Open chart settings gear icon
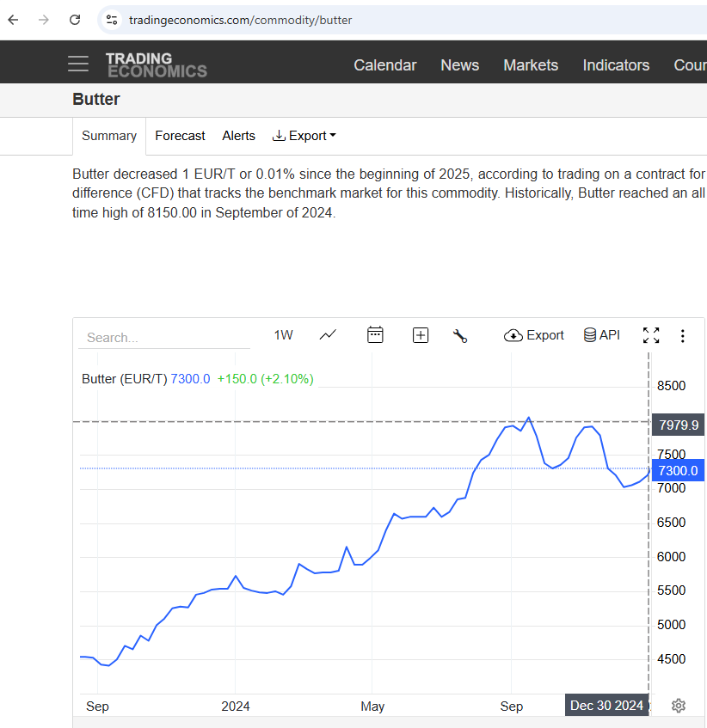Image resolution: width=707 pixels, height=728 pixels. click(679, 706)
